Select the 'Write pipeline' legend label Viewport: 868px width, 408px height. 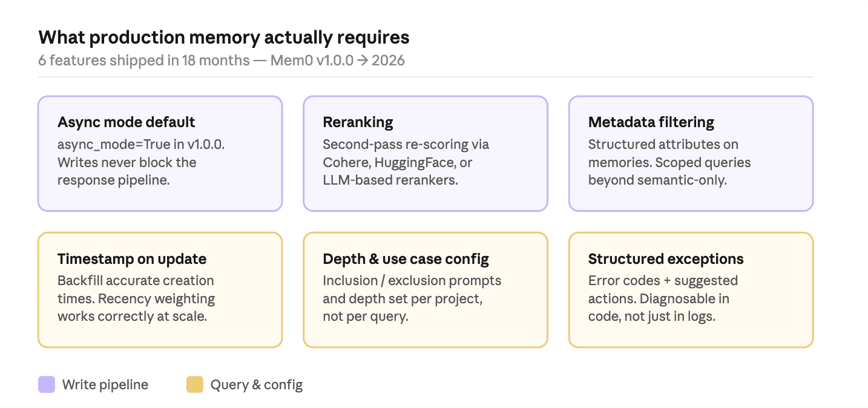105,384
